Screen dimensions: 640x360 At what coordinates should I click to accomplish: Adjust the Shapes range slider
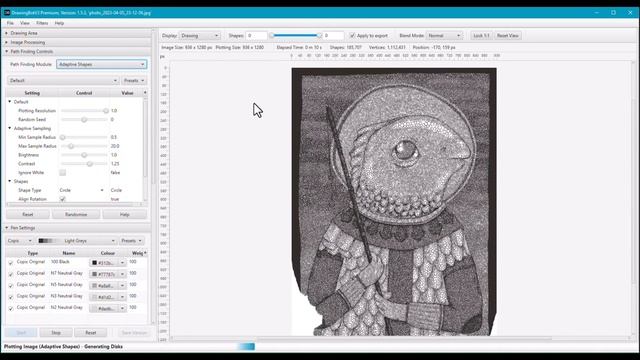coord(295,36)
